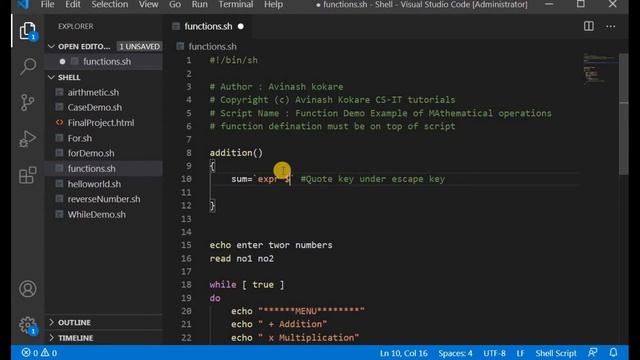Click the UTF-8 encoding selector

point(494,353)
